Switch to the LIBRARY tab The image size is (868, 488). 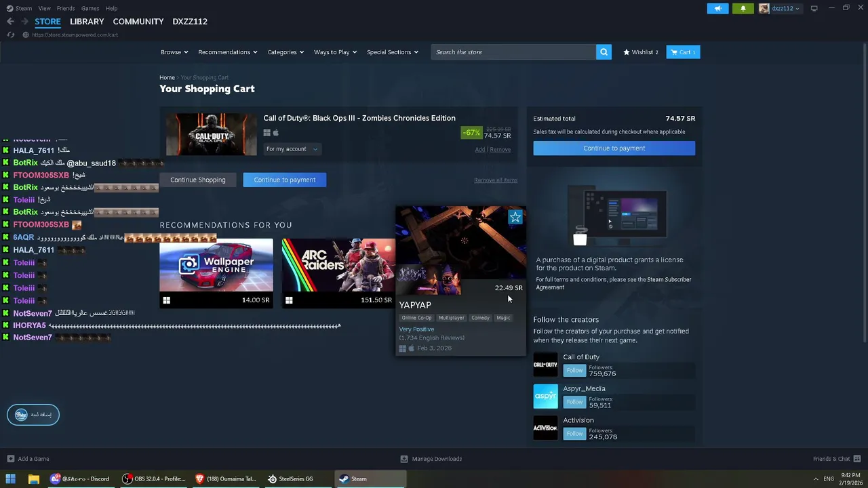tap(87, 22)
